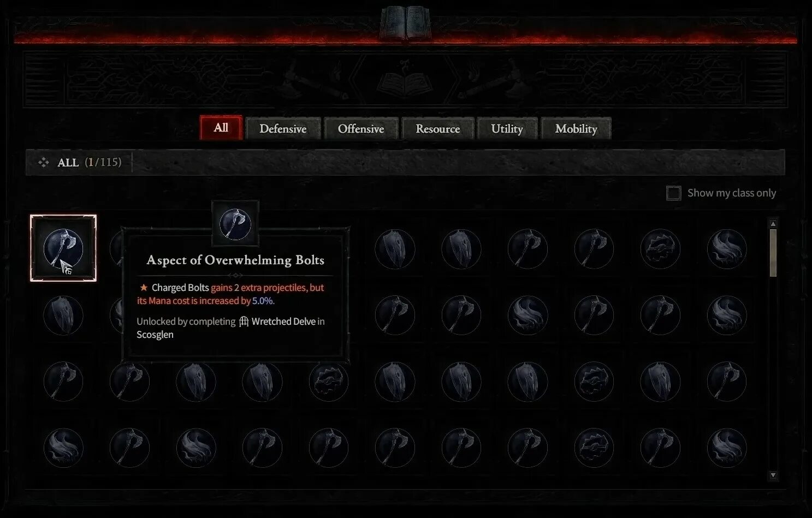
Task: Switch to the Offensive tab
Action: [x=361, y=129]
